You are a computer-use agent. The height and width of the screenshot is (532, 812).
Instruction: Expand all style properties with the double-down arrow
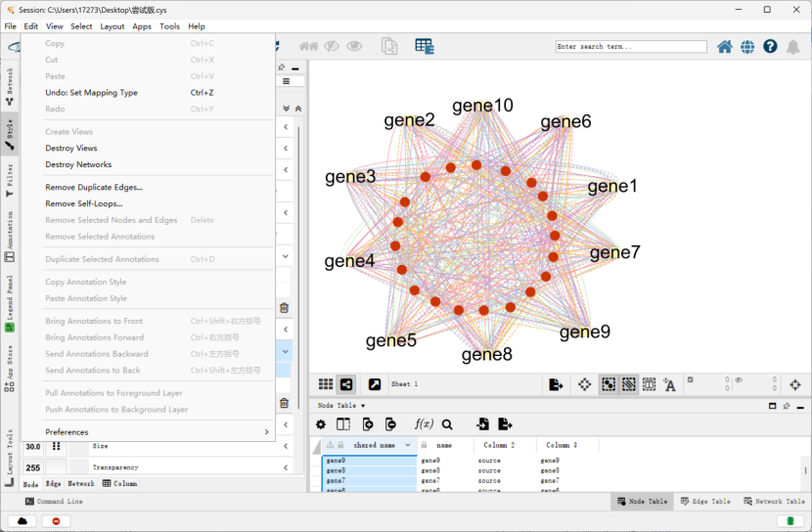click(287, 109)
